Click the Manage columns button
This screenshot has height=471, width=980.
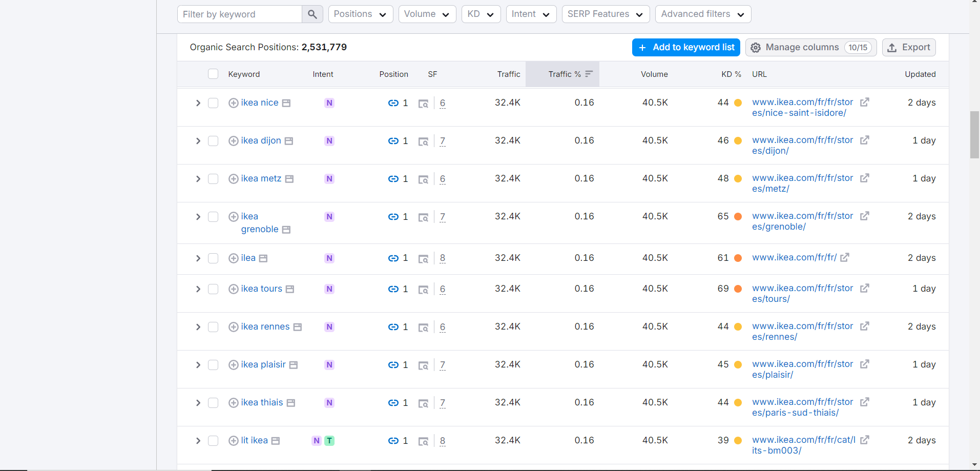[811, 48]
